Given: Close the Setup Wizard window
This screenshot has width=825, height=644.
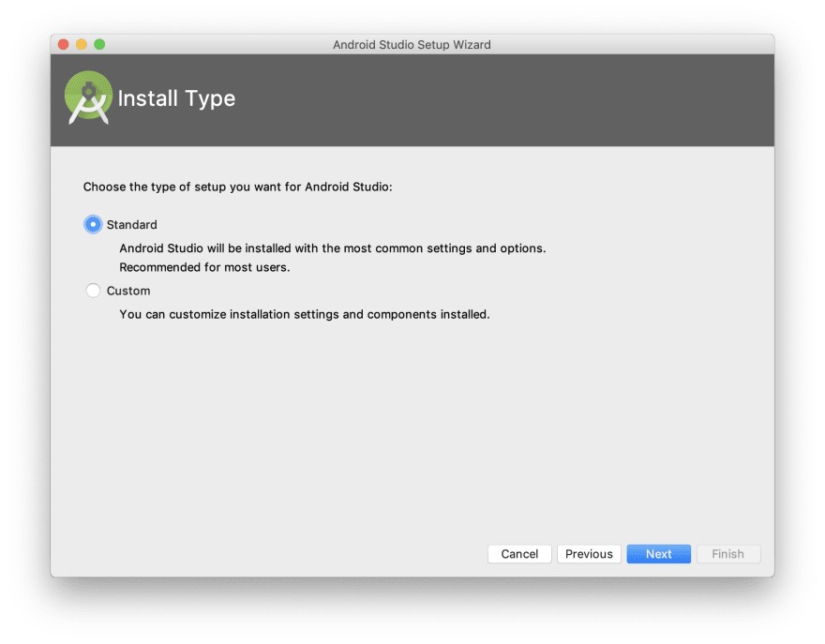Looking at the screenshot, I should [64, 44].
